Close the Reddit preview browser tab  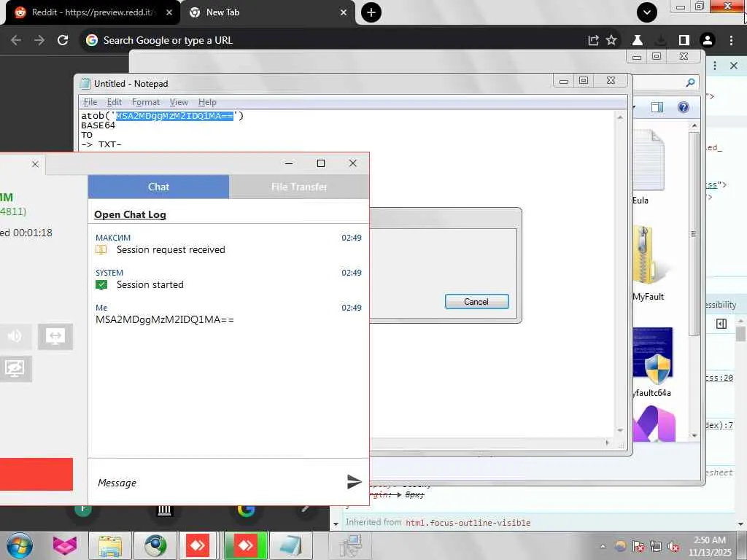pyautogui.click(x=169, y=12)
